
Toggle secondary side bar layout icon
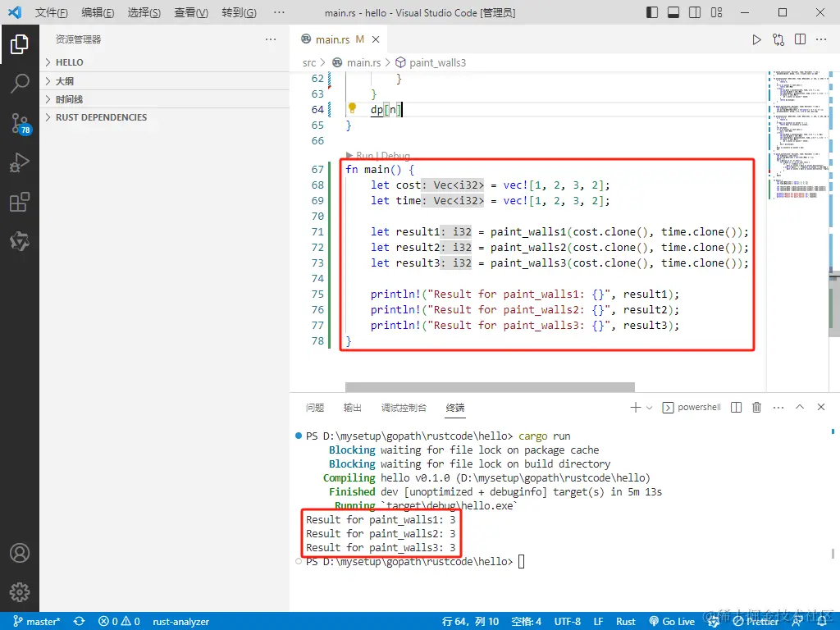[695, 12]
